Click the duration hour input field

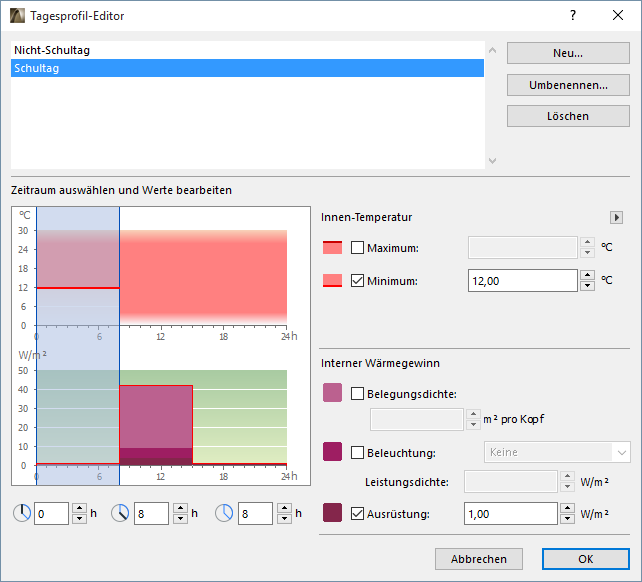click(x=255, y=514)
